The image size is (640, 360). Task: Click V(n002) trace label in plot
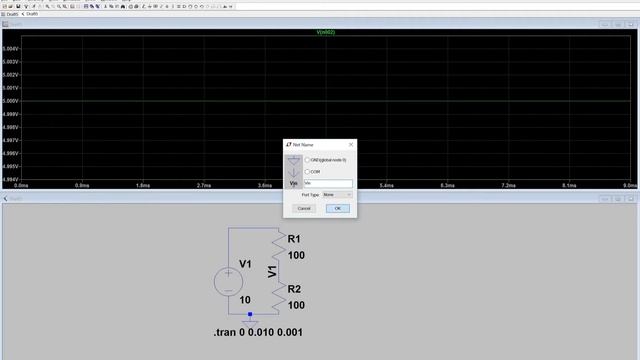[326, 32]
